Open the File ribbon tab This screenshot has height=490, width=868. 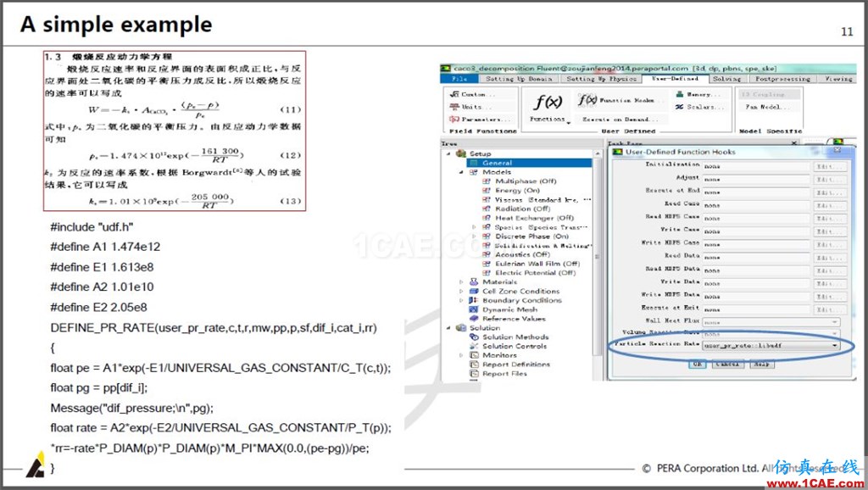click(x=459, y=79)
